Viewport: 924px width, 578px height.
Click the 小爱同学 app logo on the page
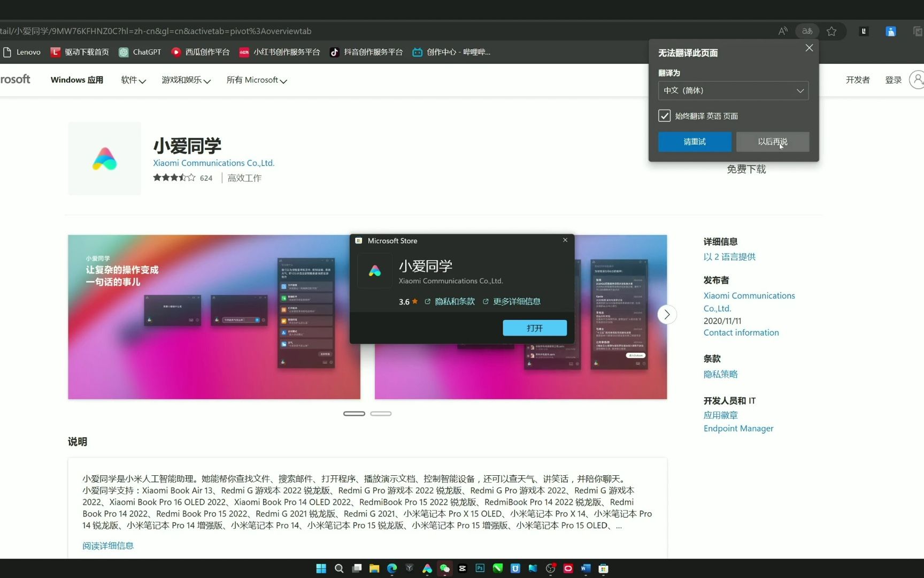(x=105, y=158)
